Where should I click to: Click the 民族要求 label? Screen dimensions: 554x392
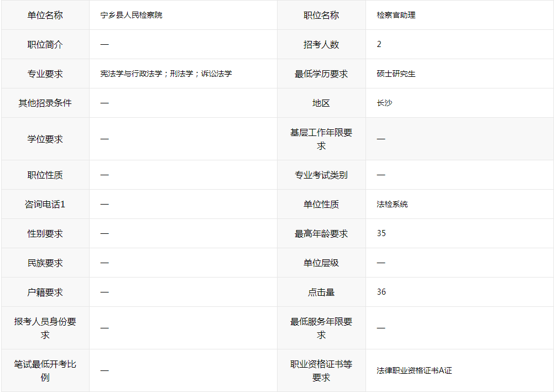click(x=45, y=263)
